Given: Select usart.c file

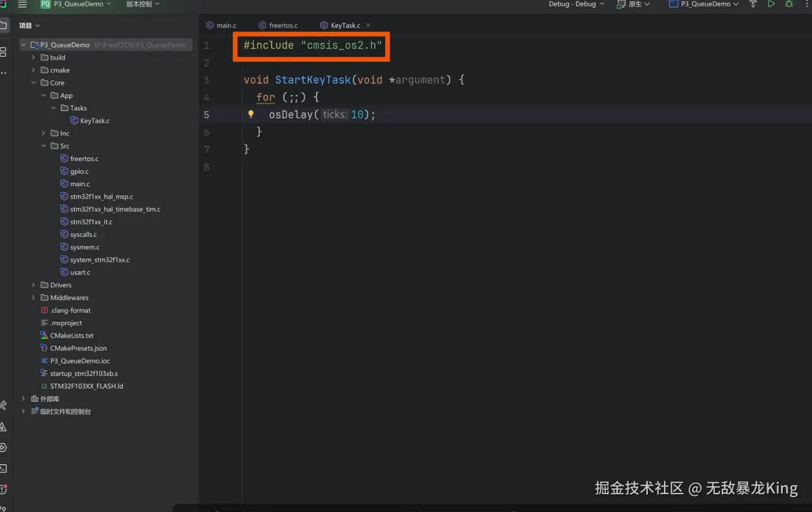Looking at the screenshot, I should point(80,273).
